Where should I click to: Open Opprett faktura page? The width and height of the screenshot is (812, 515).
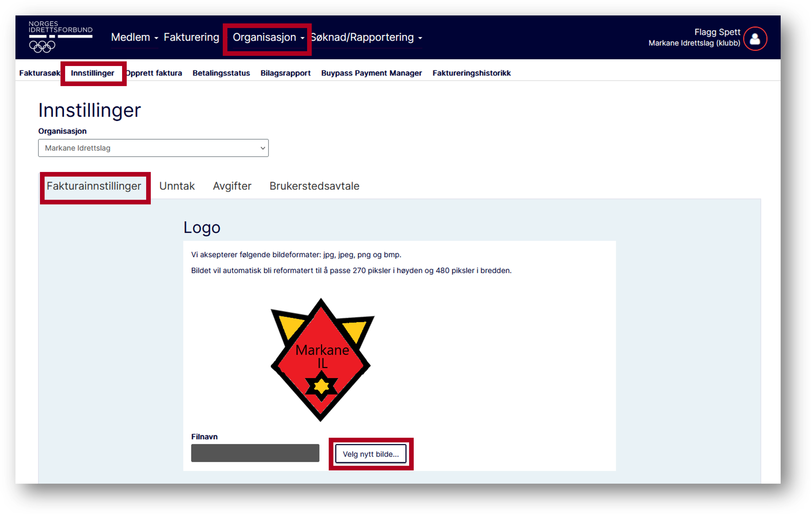pyautogui.click(x=154, y=73)
